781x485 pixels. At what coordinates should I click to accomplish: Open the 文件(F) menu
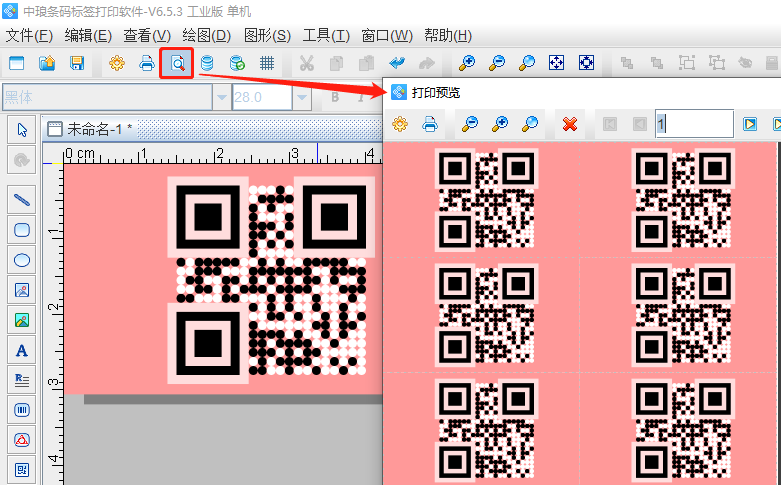click(x=29, y=36)
